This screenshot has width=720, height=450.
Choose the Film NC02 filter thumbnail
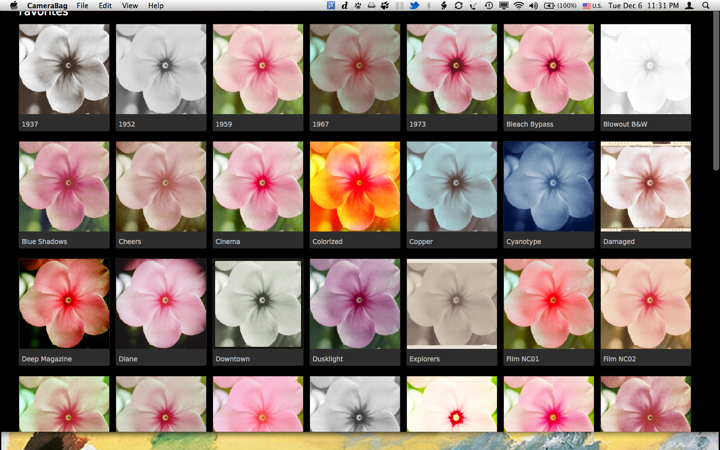point(646,304)
